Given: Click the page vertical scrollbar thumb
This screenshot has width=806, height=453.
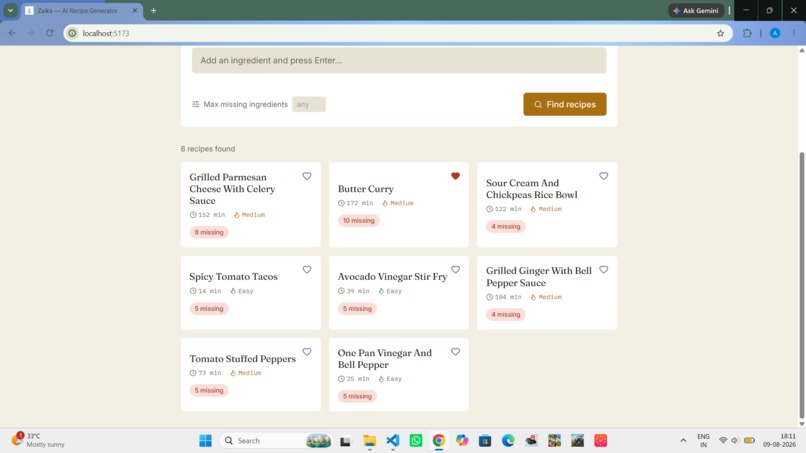Looking at the screenshot, I should point(801,285).
